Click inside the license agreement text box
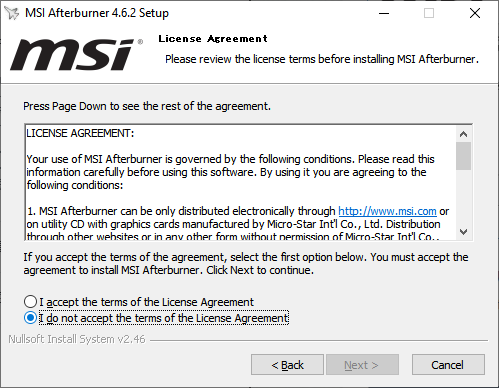Viewport: 499px width, 388px height. pyautogui.click(x=240, y=182)
